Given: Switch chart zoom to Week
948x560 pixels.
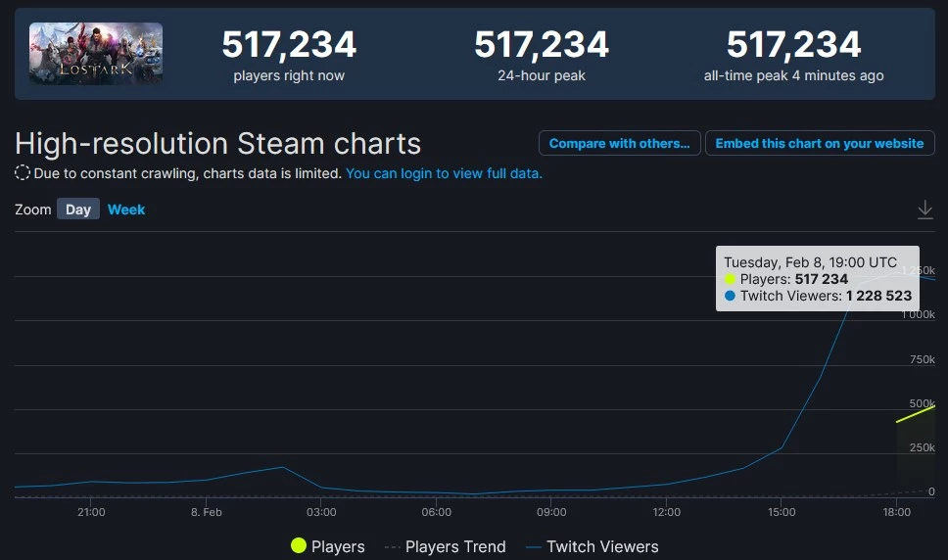Looking at the screenshot, I should click(x=126, y=210).
